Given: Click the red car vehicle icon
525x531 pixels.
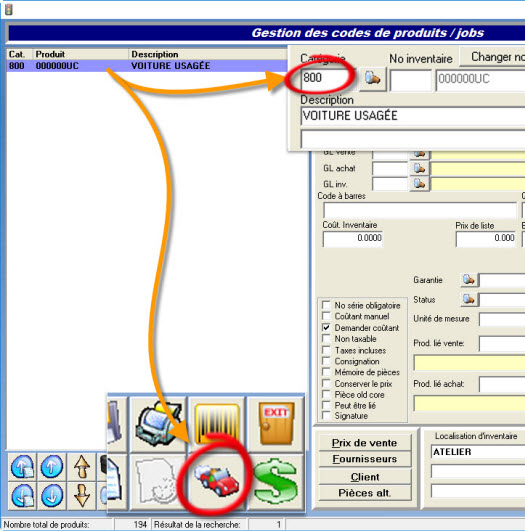Looking at the screenshot, I should pyautogui.click(x=216, y=481).
